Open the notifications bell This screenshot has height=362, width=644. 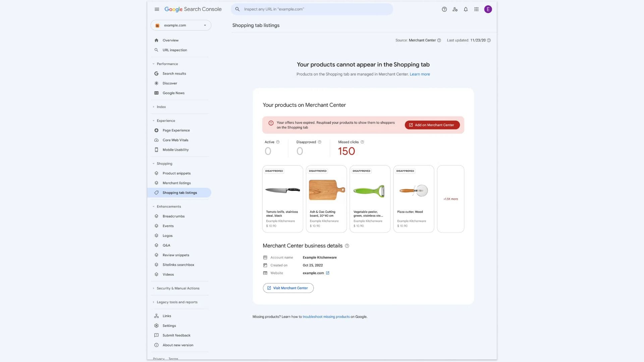(466, 9)
